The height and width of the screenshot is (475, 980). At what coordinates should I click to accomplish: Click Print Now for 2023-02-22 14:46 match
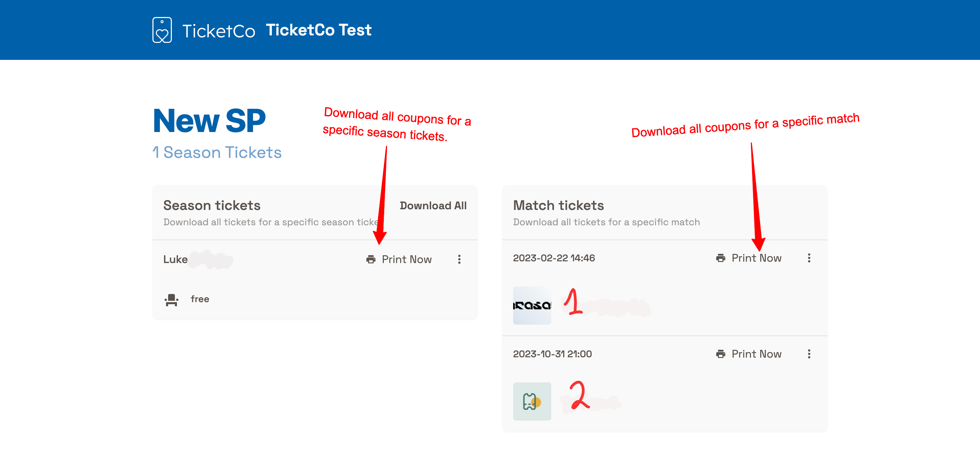[756, 258]
